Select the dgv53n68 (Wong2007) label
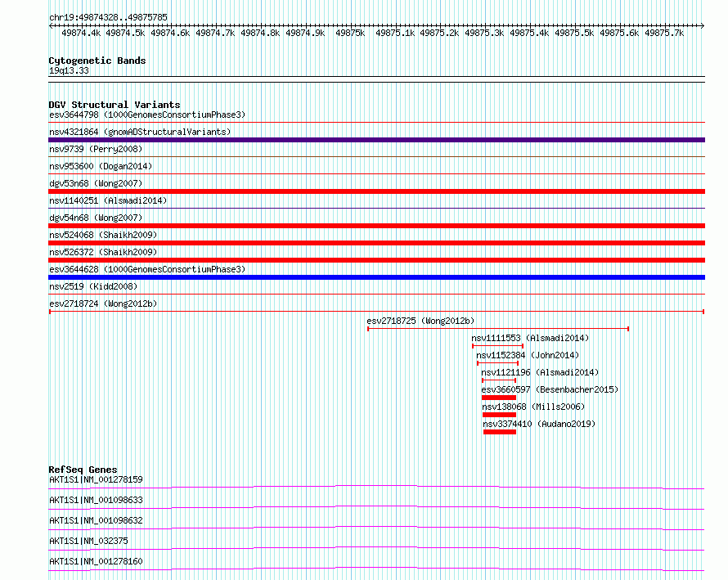 96,183
